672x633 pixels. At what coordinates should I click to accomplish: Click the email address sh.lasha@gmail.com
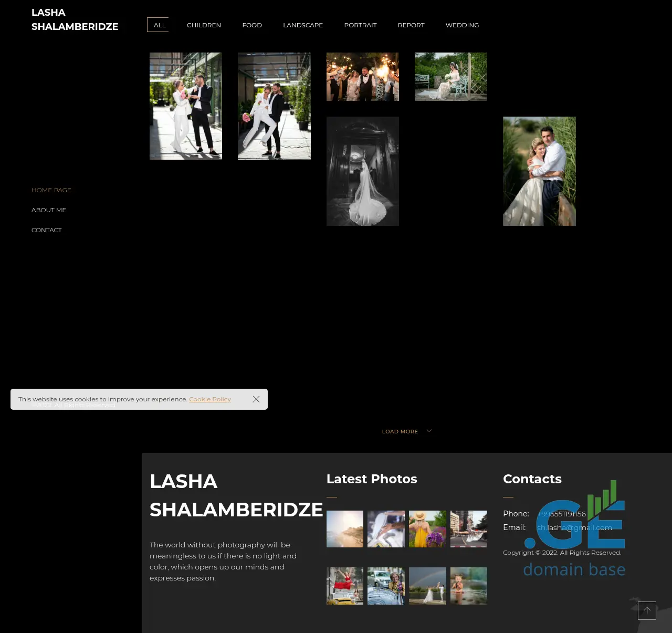574,527
